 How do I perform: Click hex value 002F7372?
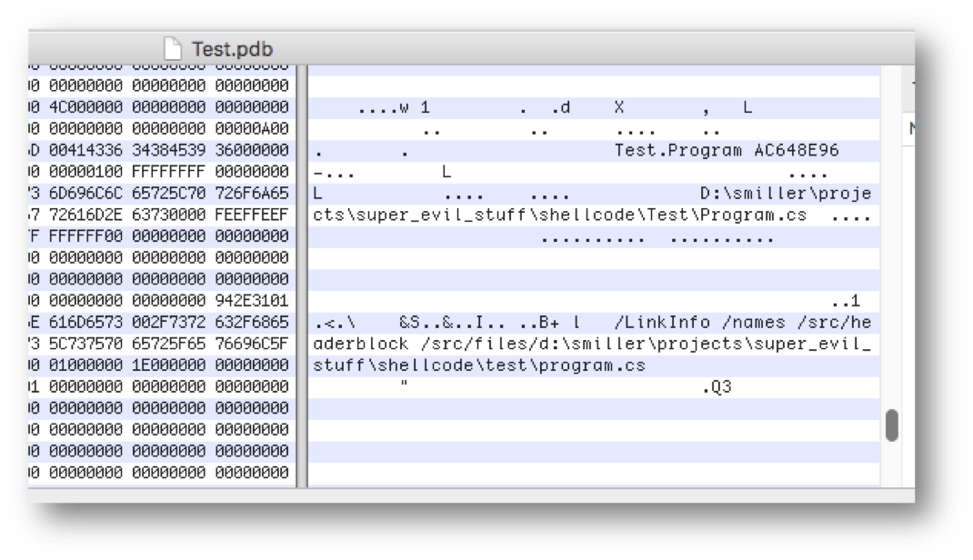pos(169,322)
